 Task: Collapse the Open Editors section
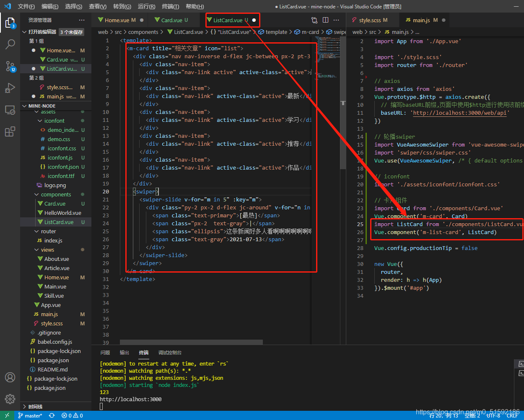24,32
